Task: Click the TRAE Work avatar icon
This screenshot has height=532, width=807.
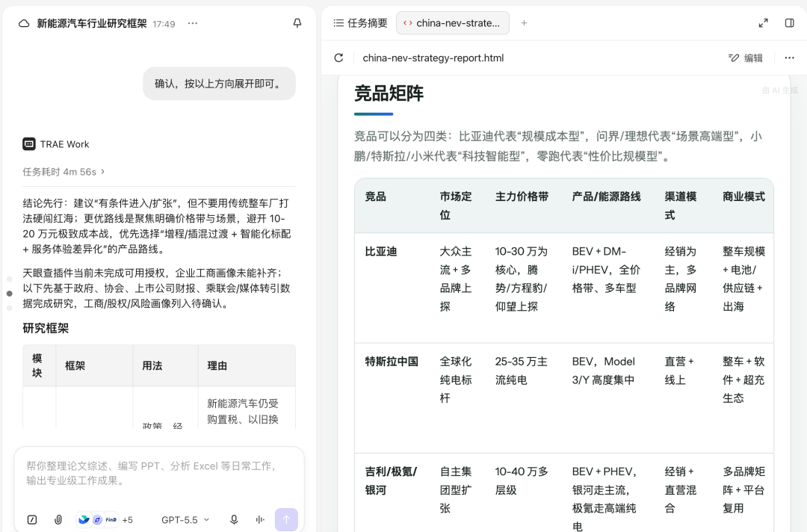Action: pos(29,144)
